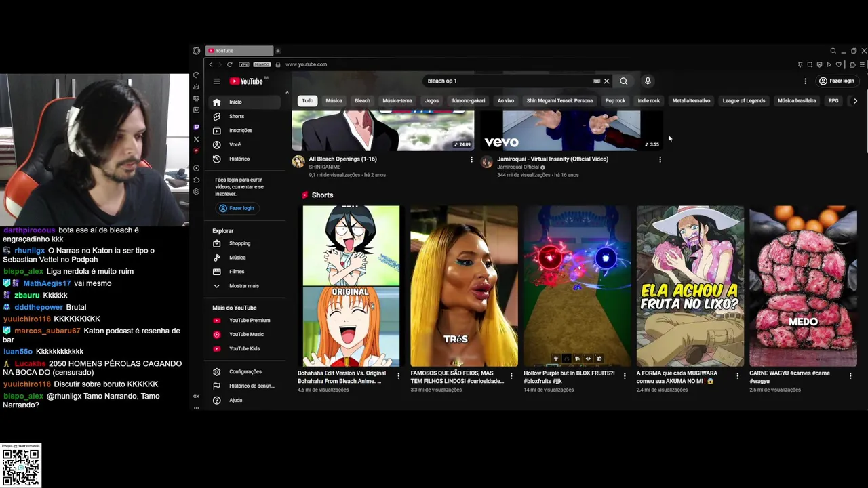Open options menu for MUGIWARA short

click(x=738, y=376)
